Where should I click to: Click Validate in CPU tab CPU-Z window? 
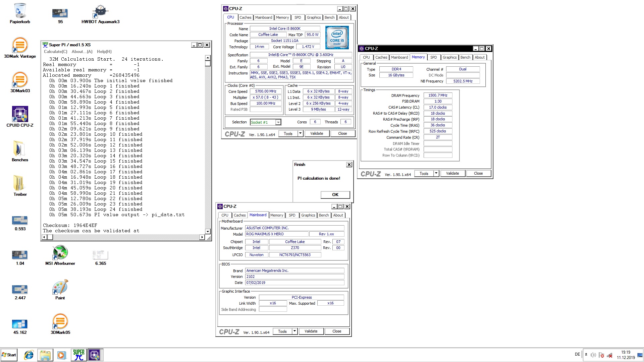(317, 133)
